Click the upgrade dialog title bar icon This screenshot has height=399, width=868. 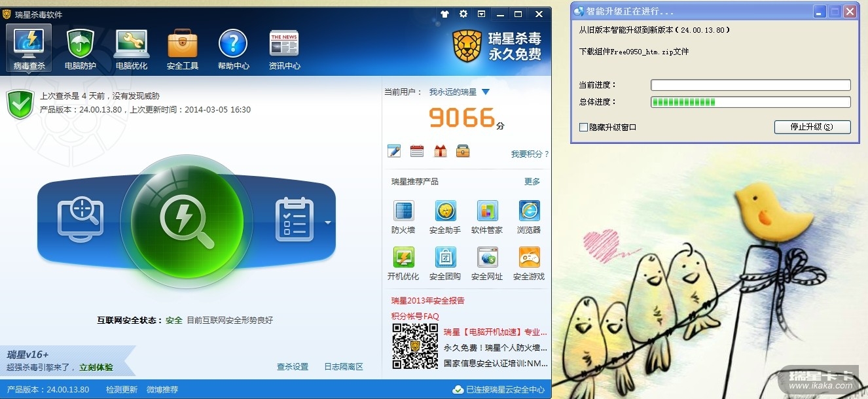(x=579, y=12)
